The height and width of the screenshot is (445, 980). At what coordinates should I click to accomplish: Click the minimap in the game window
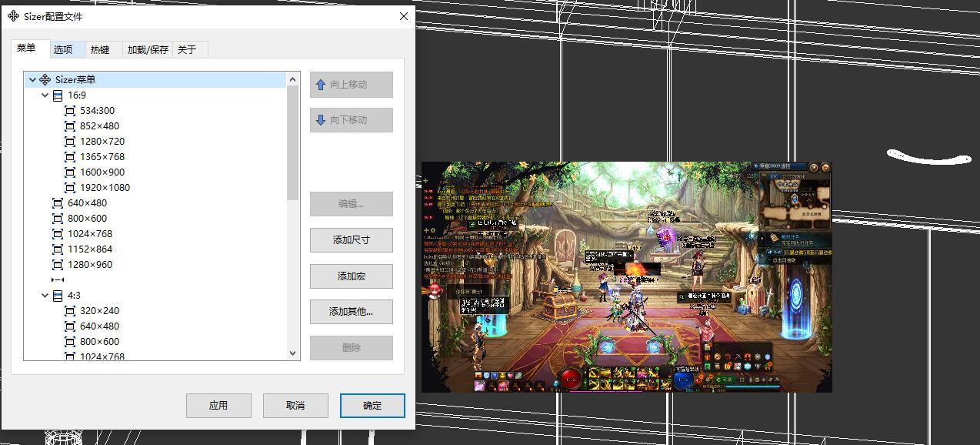796,200
